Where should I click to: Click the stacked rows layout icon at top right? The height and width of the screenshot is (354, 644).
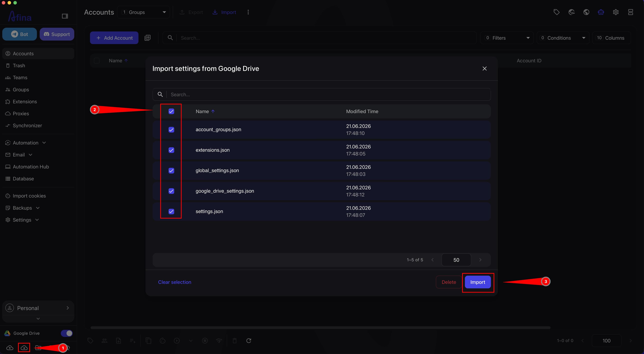pyautogui.click(x=631, y=12)
